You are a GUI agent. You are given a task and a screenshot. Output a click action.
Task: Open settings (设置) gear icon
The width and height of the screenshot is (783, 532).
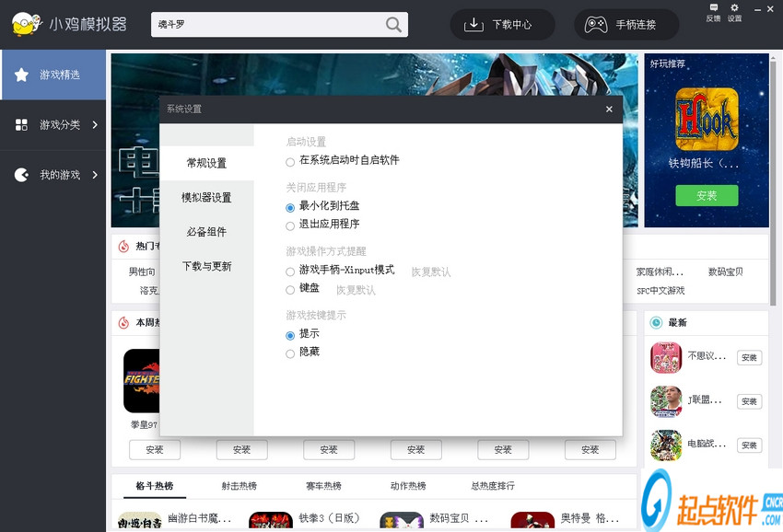coord(734,13)
